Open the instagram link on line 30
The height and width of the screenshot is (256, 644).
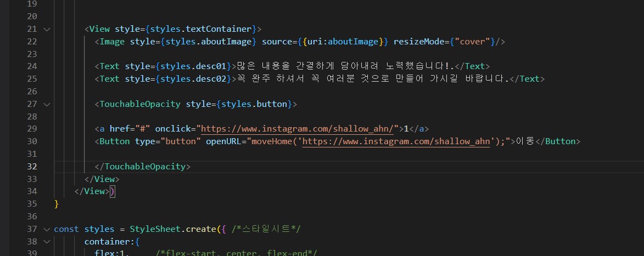coord(396,141)
